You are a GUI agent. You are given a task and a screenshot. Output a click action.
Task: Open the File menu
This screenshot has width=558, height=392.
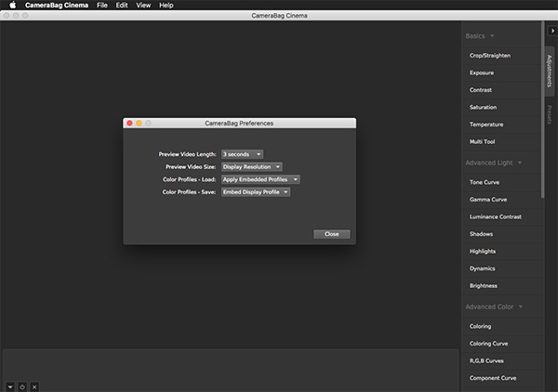point(102,5)
